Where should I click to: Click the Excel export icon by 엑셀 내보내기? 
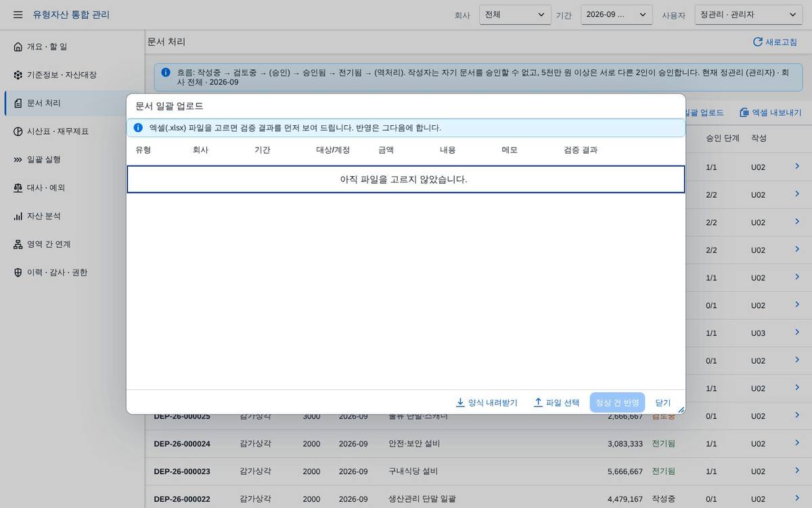coord(744,112)
